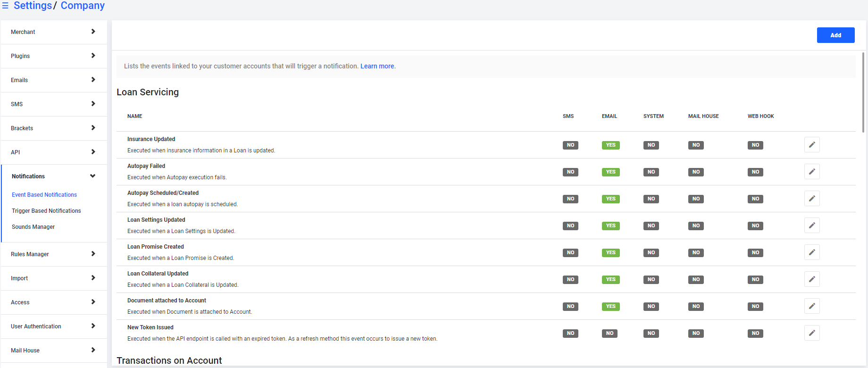The height and width of the screenshot is (368, 868).
Task: Click Email YES badge for Autopay Failed
Action: pyautogui.click(x=610, y=172)
